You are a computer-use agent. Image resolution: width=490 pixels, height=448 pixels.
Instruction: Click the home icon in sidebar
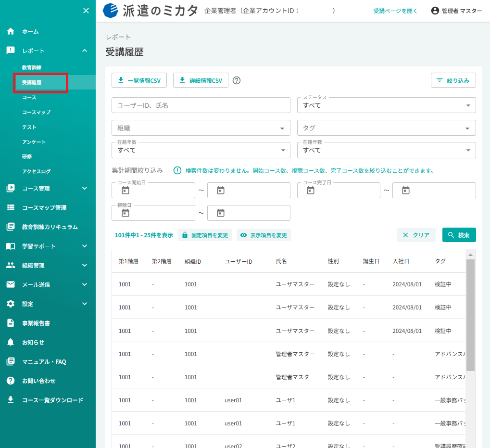tap(11, 31)
